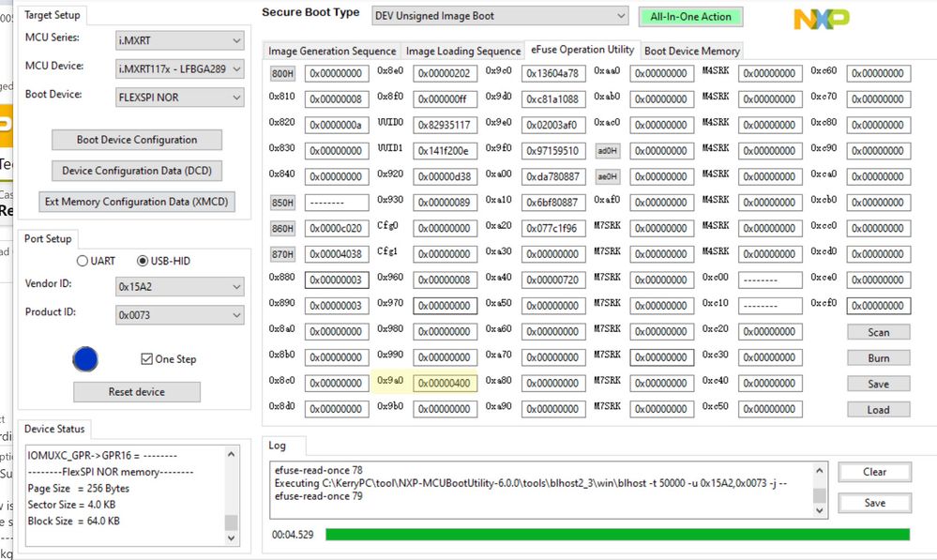Click the 0xc00 fuse value field
Screen dimensions: 937x560
[x=770, y=280]
